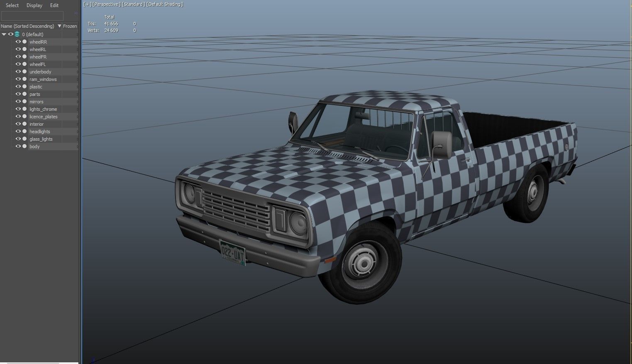Click the geometry sphere icon for interior
This screenshot has height=364, width=632.
coord(24,124)
